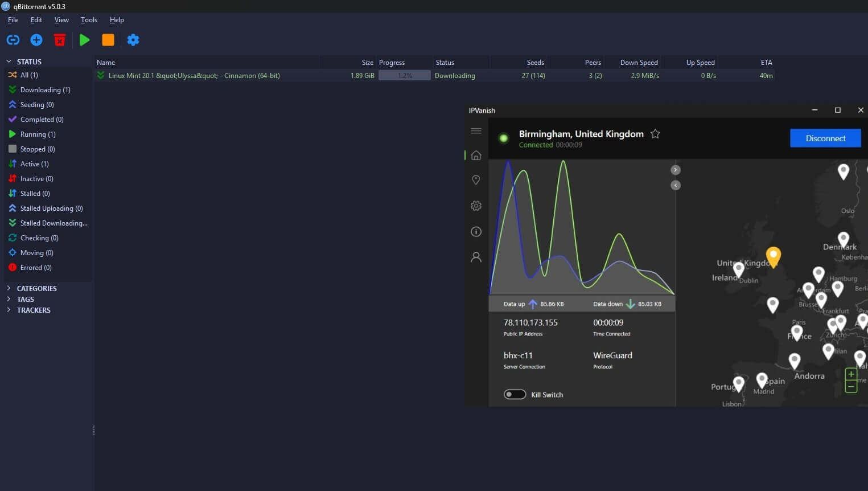The height and width of the screenshot is (491, 868).
Task: Sort by the ETA column header
Action: click(x=746, y=62)
